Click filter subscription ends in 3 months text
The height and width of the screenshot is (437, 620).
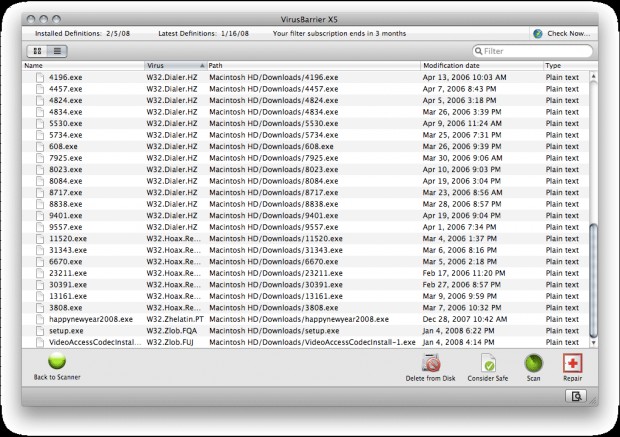(339, 34)
